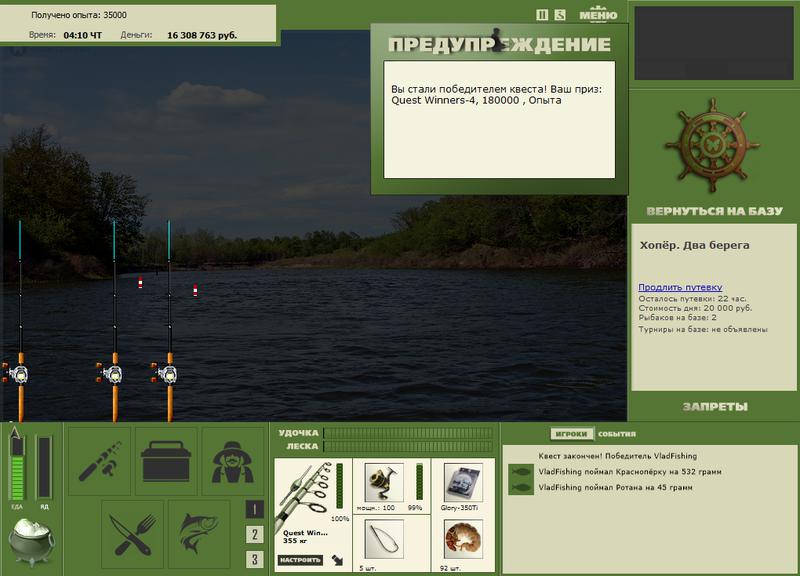Switch to the СОБЫТИЯ tab

click(617, 434)
